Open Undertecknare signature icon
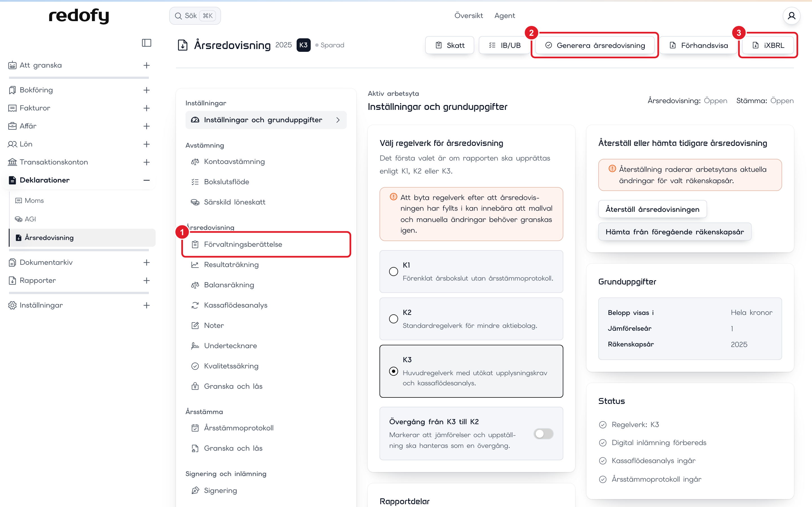812x507 pixels. pyautogui.click(x=195, y=346)
